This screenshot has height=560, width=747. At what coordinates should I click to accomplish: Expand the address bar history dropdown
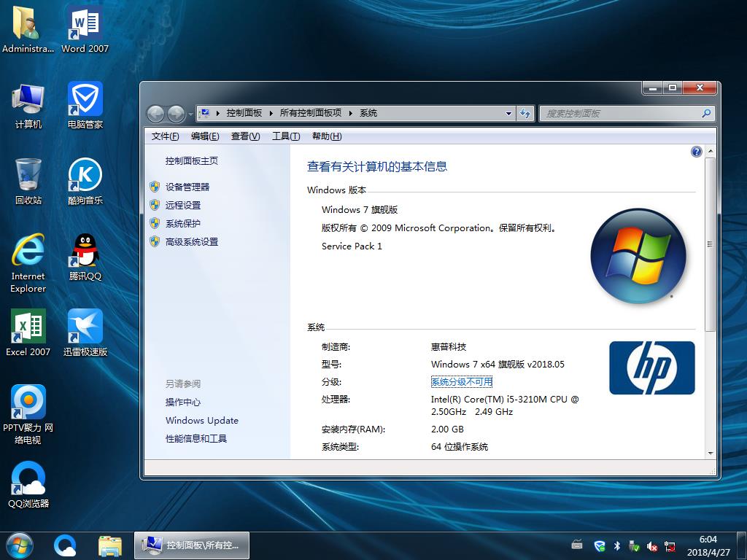pos(508,114)
